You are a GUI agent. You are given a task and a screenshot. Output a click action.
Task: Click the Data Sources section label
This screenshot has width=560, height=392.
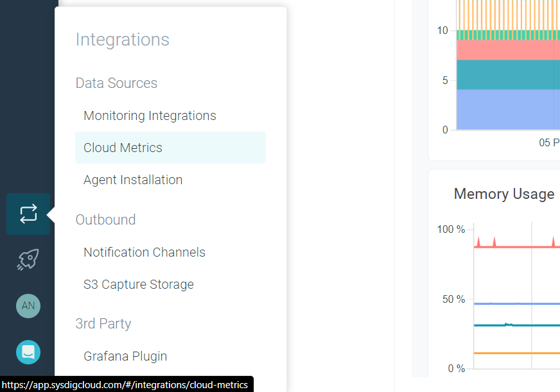click(116, 83)
